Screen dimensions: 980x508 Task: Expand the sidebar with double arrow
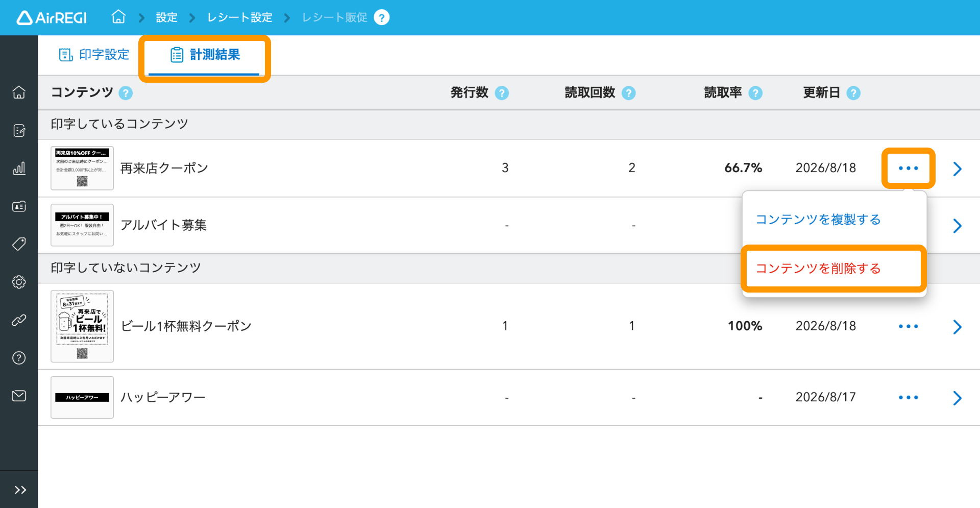(x=20, y=490)
